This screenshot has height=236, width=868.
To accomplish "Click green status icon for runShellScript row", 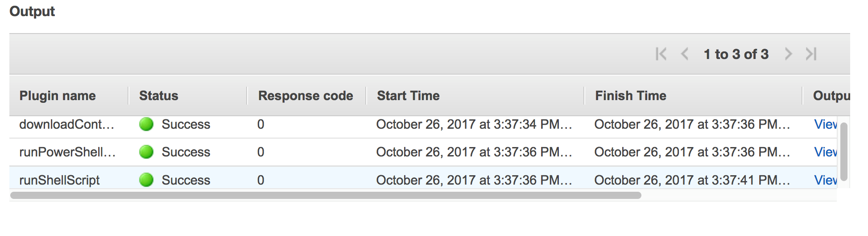I will tap(146, 180).
